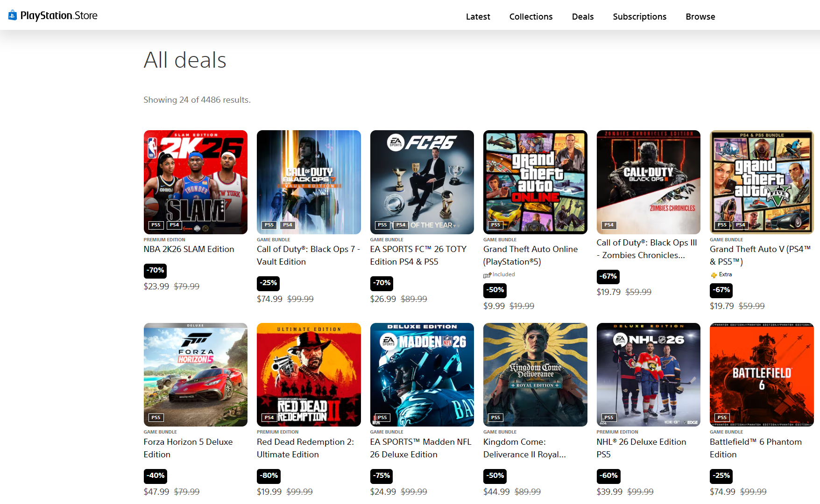Image resolution: width=820 pixels, height=504 pixels.
Task: Open Black Ops III Zombies Chronicles title
Action: coord(646,249)
